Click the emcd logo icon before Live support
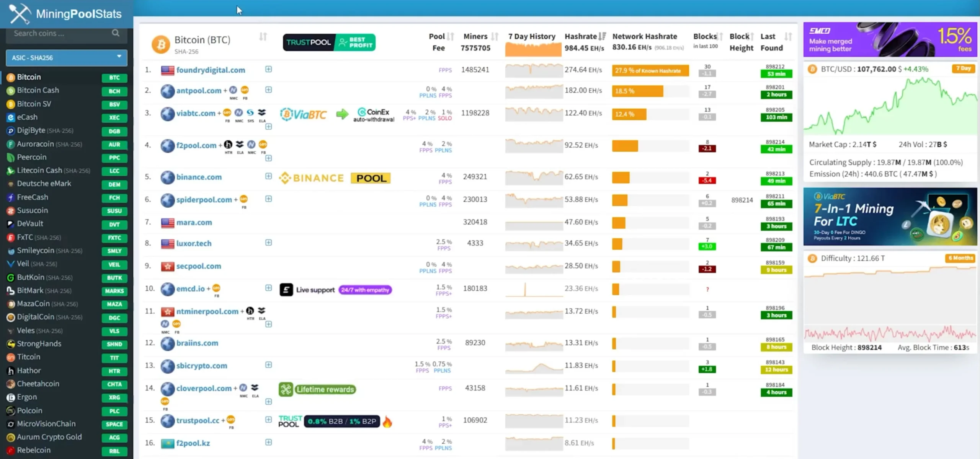The width and height of the screenshot is (980, 459). (286, 290)
